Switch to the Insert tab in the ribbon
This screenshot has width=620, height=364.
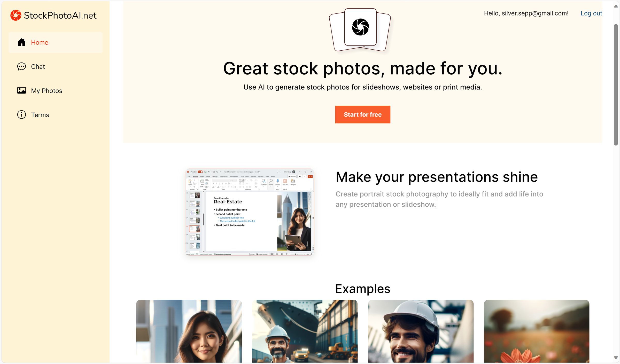(202, 176)
